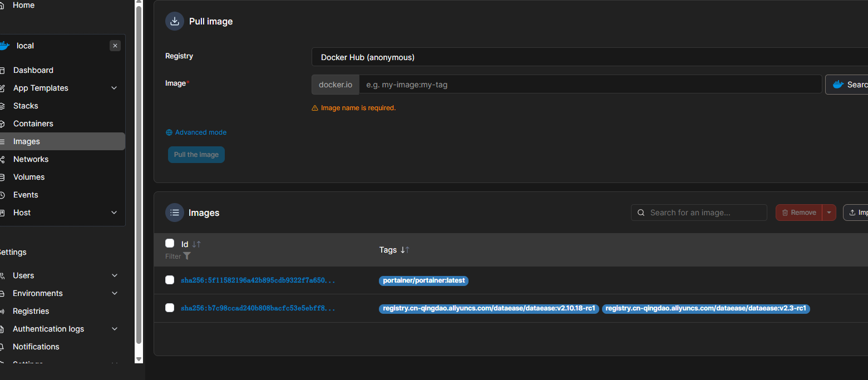Close the local environment with X
868x380 pixels.
tap(115, 46)
